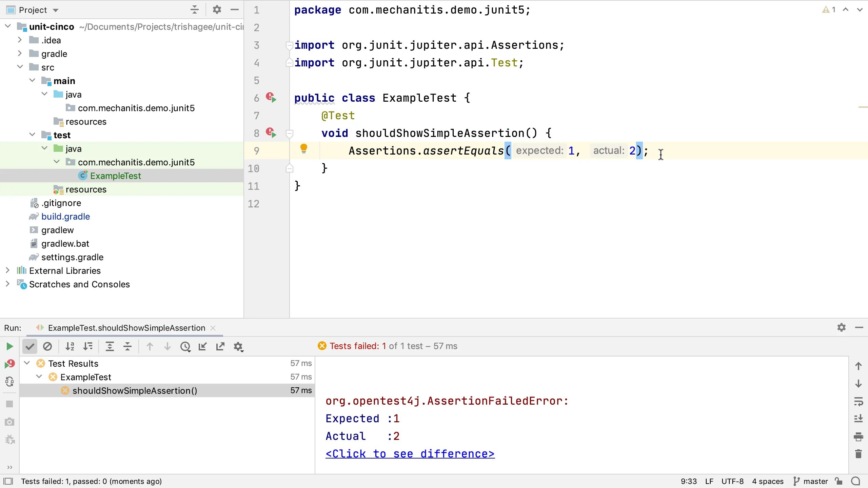Open Project panel options gear
This screenshot has height=488, width=868.
pos(217,9)
